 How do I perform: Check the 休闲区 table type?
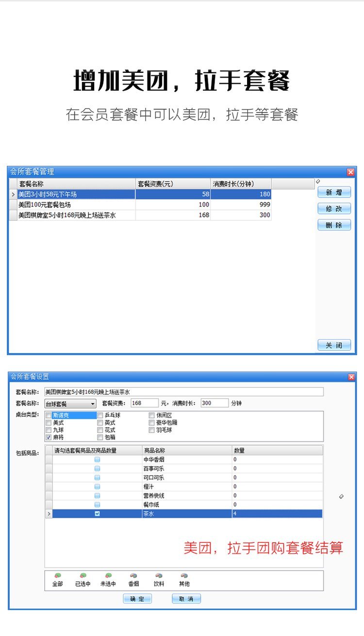[152, 416]
